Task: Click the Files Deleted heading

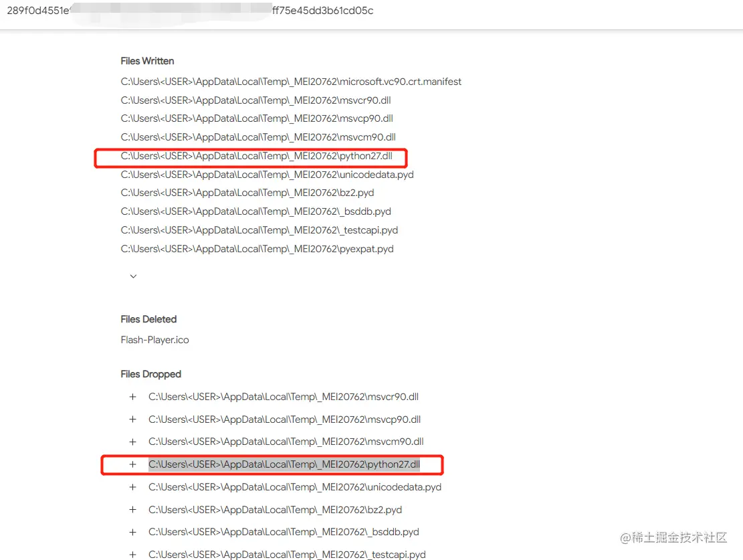Action: point(148,320)
